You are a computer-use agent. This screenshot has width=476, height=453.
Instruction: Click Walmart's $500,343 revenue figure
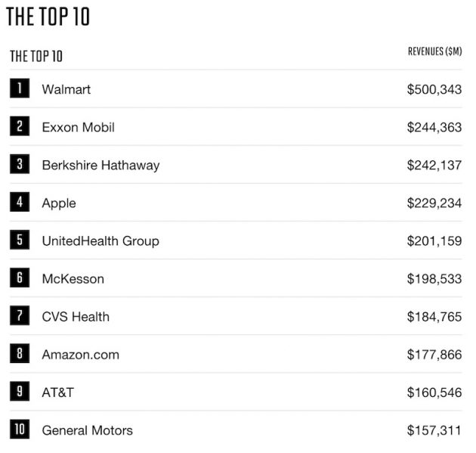[x=434, y=89]
